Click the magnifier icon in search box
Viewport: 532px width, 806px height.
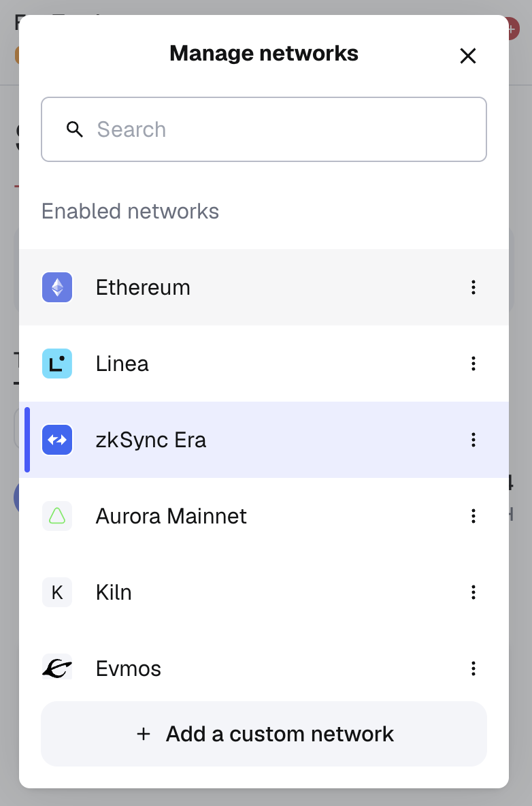(x=75, y=129)
